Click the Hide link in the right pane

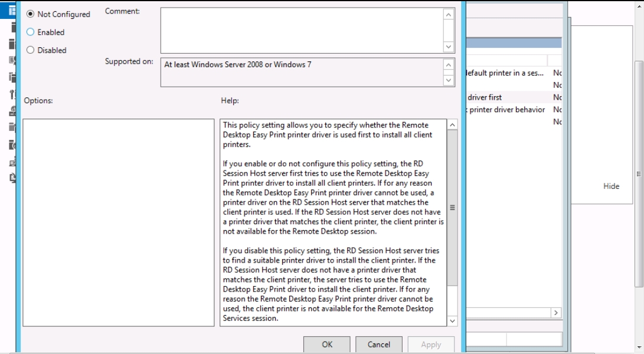(x=611, y=186)
